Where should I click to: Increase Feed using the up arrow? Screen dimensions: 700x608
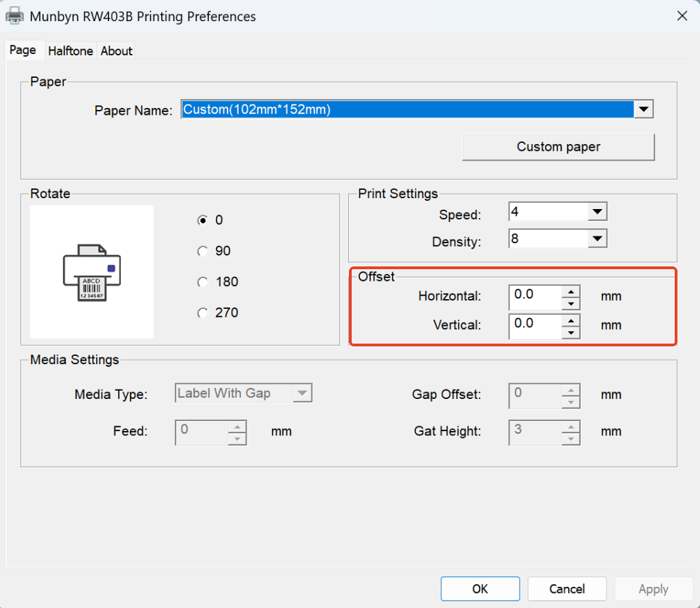click(x=238, y=427)
